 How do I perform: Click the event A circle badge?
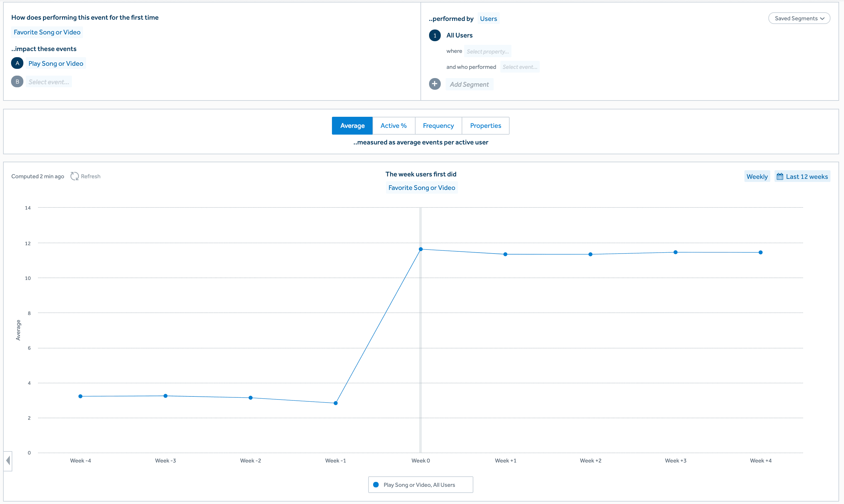tap(17, 63)
